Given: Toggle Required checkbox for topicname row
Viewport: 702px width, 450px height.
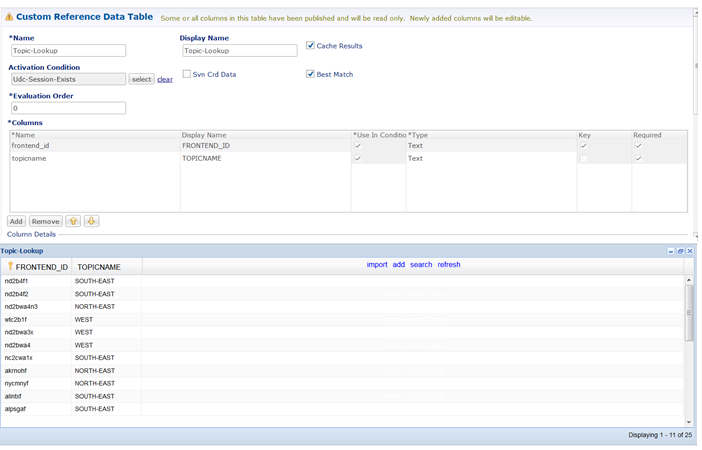Looking at the screenshot, I should click(638, 158).
